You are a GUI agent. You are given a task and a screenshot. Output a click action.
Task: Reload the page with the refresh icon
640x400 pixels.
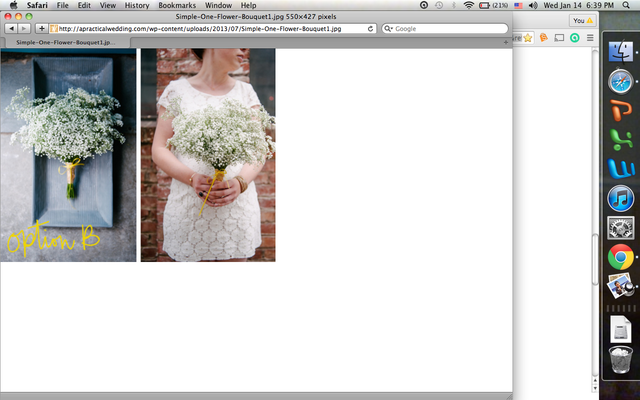click(x=370, y=29)
